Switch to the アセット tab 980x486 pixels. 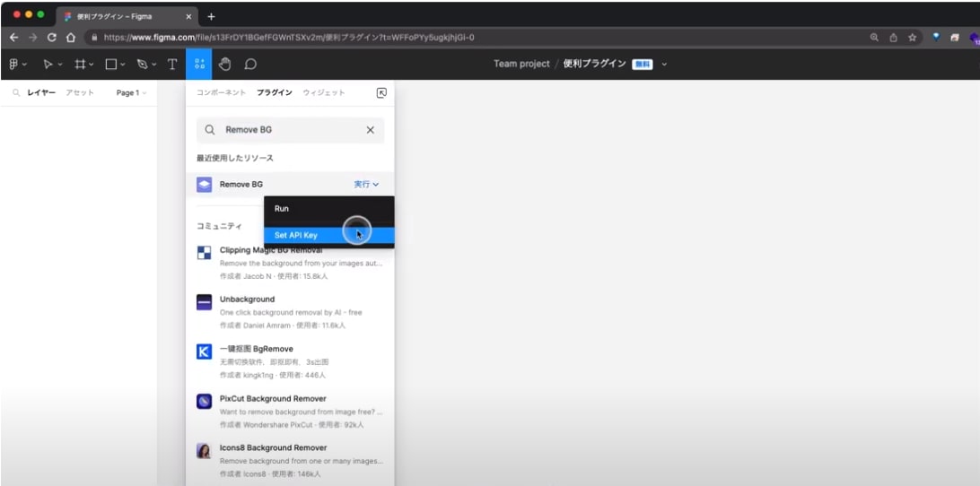(80, 93)
